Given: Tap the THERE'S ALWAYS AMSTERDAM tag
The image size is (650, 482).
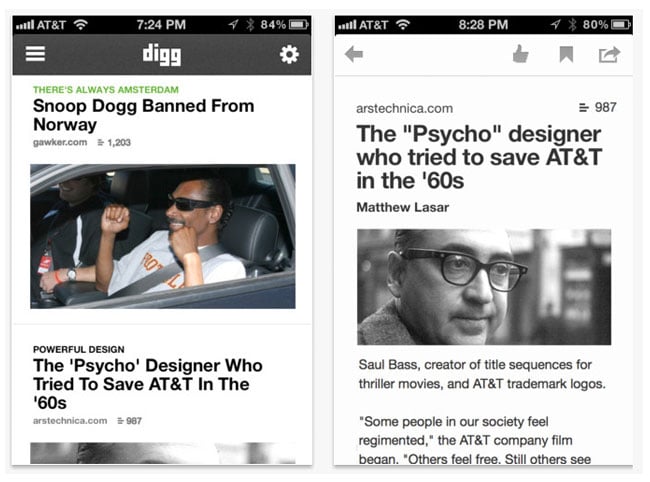Looking at the screenshot, I should (106, 90).
